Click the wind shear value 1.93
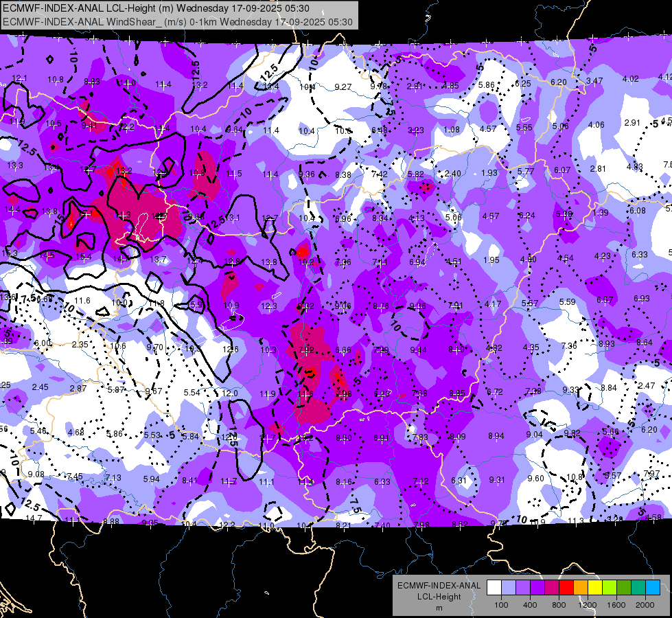This screenshot has width=672, height=618. [489, 173]
